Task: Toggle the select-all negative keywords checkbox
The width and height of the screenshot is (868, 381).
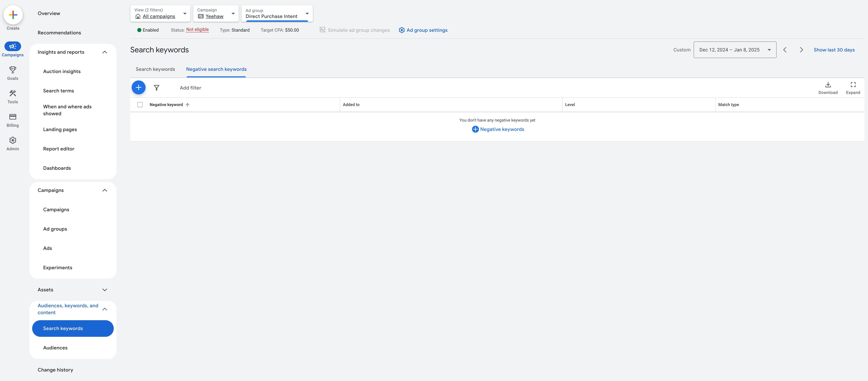Action: (140, 105)
